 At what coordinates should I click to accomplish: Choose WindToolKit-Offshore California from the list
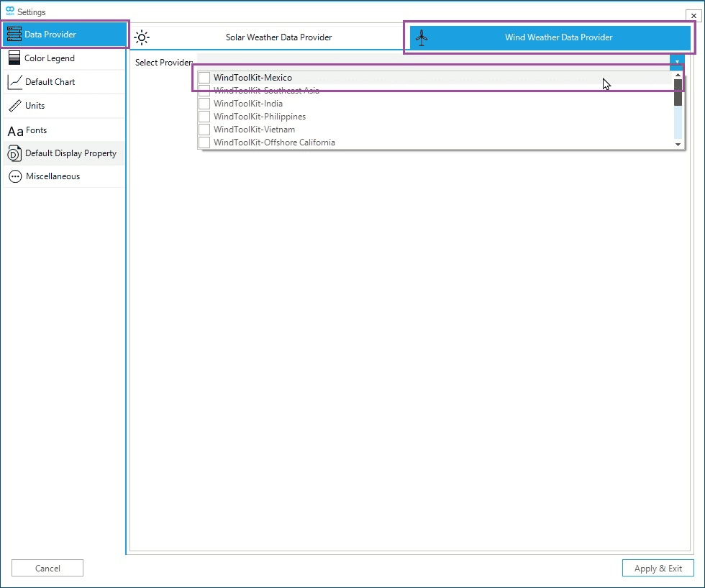point(274,143)
